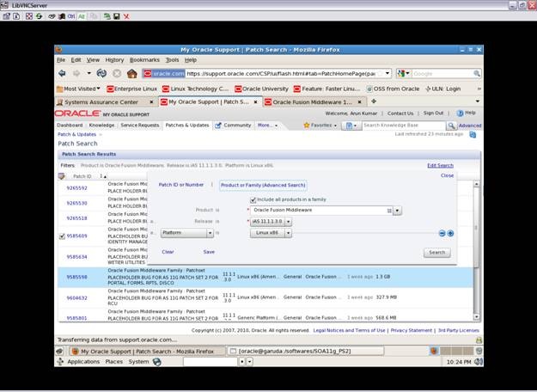Click the red X disconnect icon

point(126,16)
